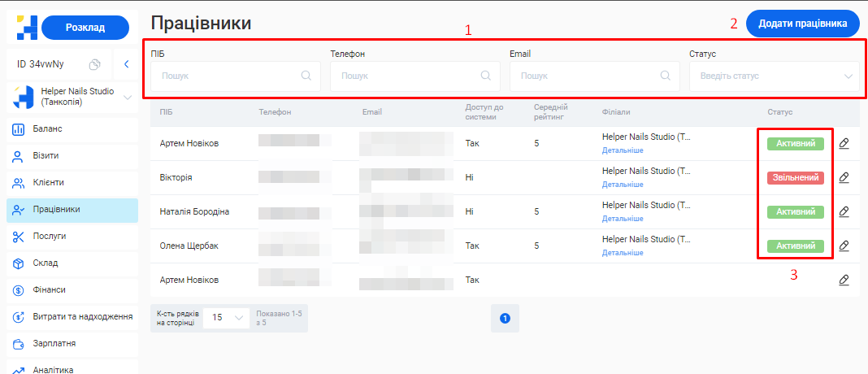Copy the ID 34vwNy with copy icon
The image size is (868, 374).
coord(94,63)
